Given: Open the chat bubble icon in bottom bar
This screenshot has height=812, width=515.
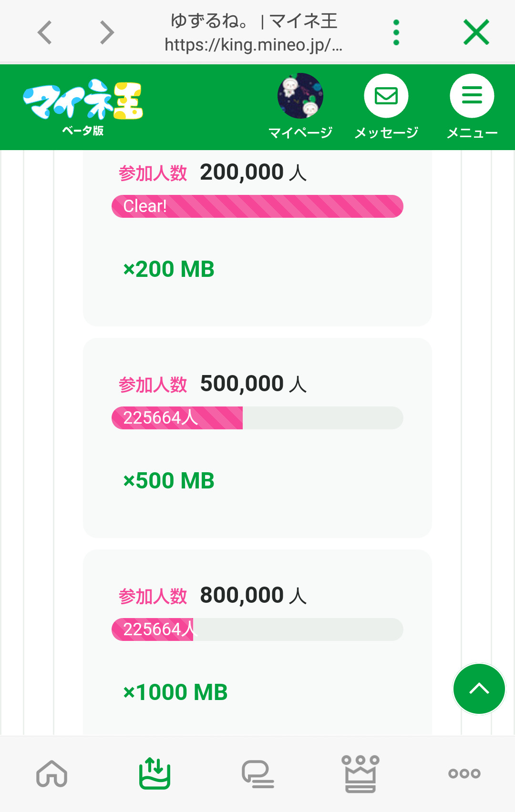Looking at the screenshot, I should pyautogui.click(x=257, y=773).
